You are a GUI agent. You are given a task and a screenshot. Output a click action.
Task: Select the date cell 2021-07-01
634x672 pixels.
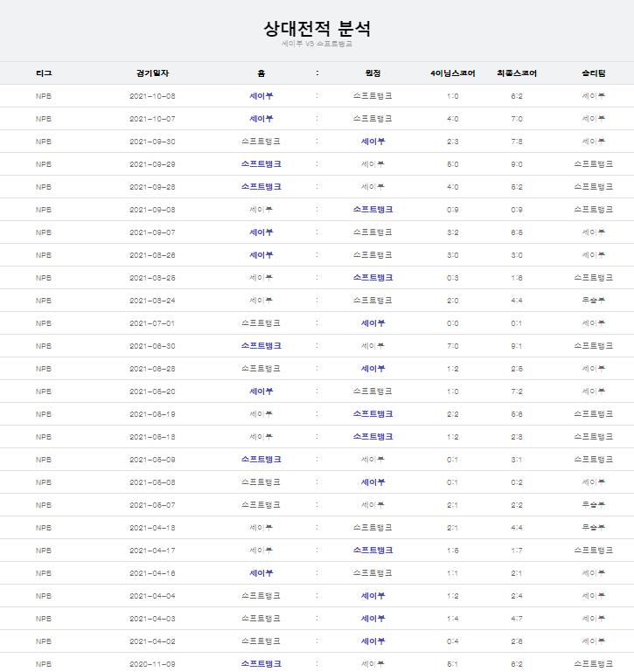152,323
